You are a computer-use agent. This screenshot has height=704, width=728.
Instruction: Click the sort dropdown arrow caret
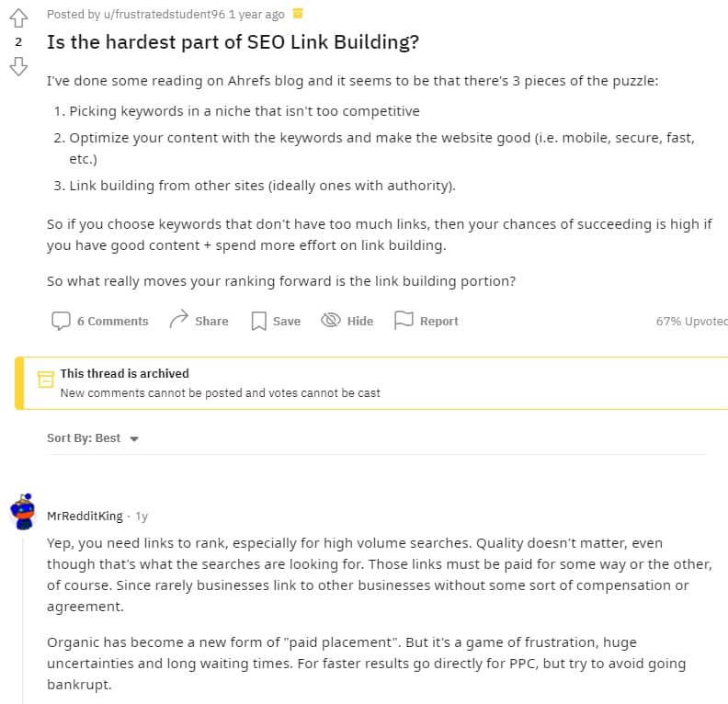(x=134, y=439)
